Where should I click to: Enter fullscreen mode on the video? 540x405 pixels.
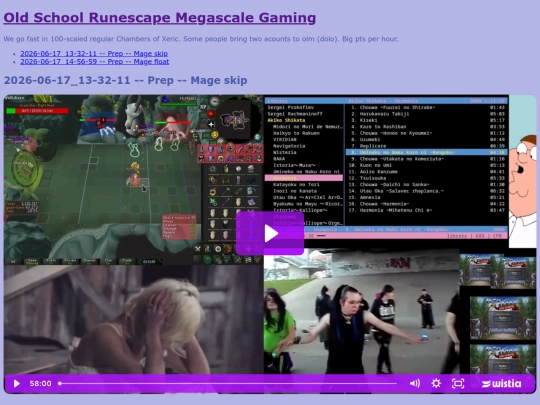[x=458, y=383]
